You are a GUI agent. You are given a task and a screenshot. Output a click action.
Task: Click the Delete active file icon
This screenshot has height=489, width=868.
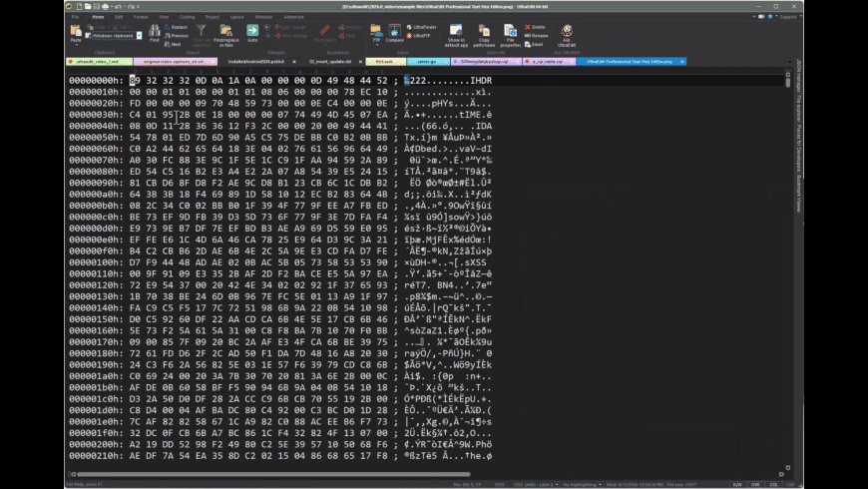point(528,27)
